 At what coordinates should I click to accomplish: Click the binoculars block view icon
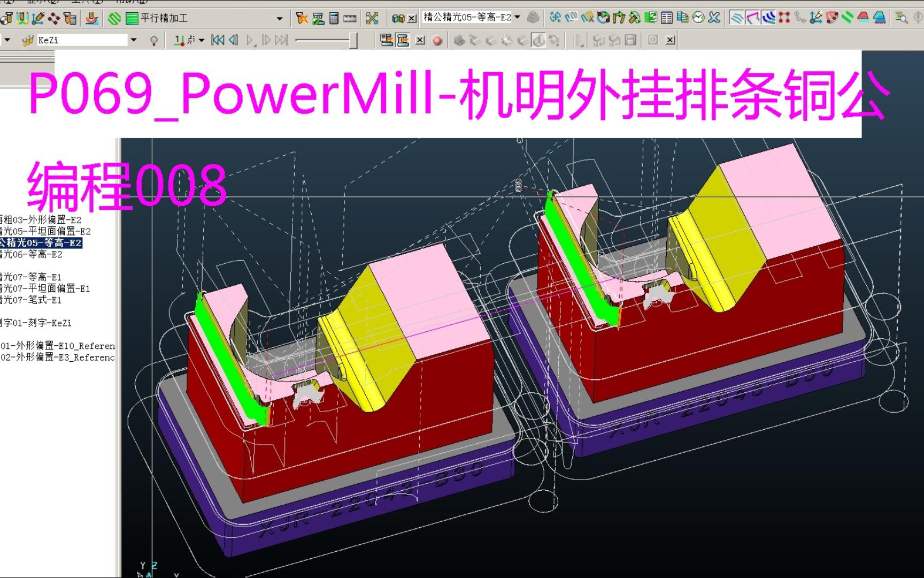tap(398, 18)
